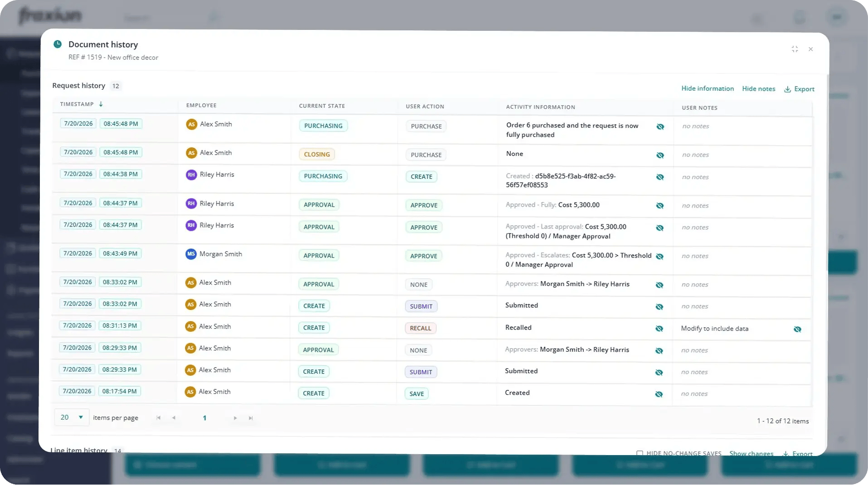Click the Document history clock icon
The height and width of the screenshot is (485, 868).
58,44
